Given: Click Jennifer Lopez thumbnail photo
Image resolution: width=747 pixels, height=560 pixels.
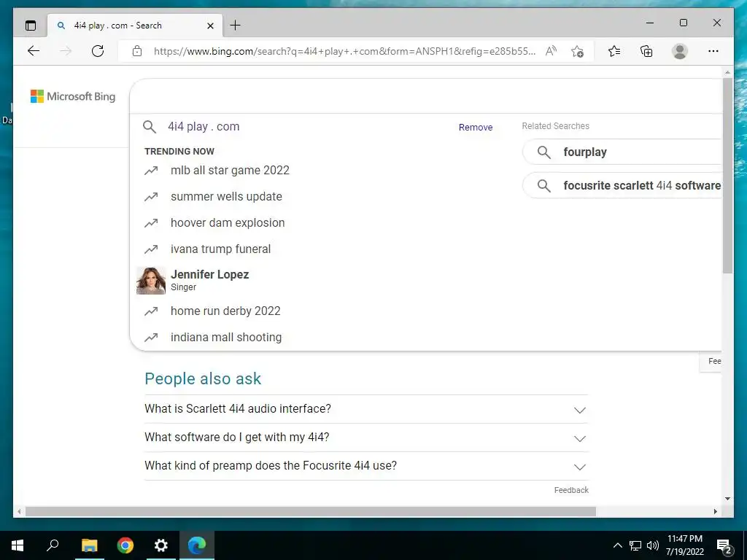Looking at the screenshot, I should click(x=151, y=281).
